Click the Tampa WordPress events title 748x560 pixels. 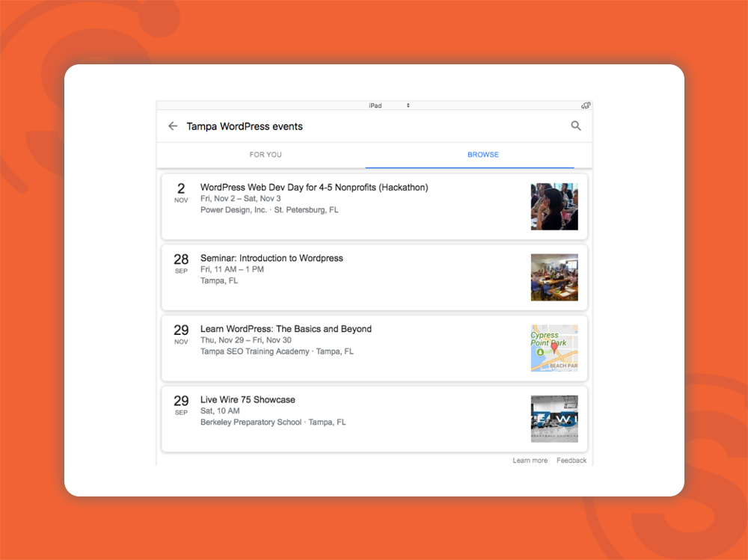(245, 126)
